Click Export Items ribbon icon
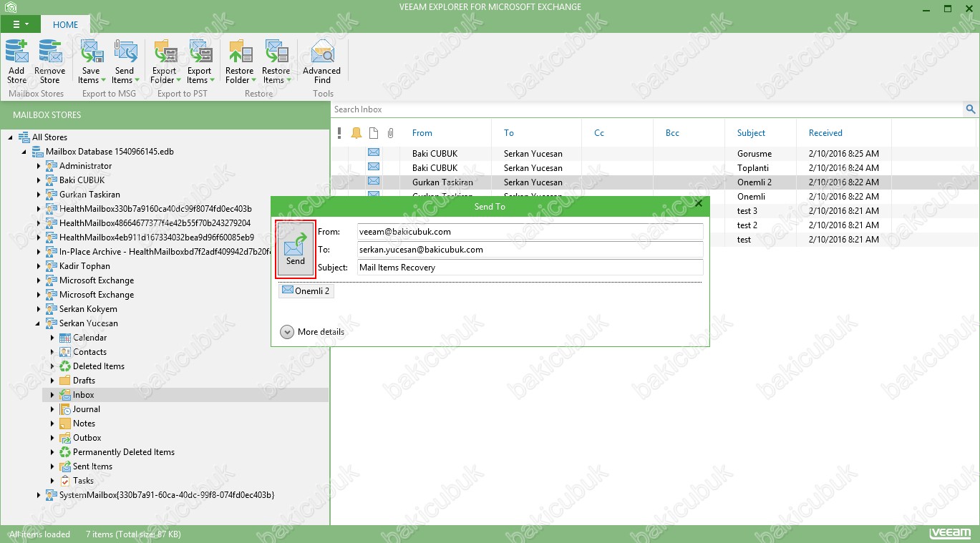The image size is (980, 543). [x=200, y=62]
